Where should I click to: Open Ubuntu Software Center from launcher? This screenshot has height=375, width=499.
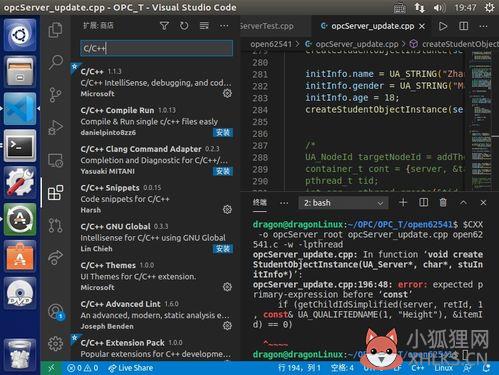click(20, 256)
